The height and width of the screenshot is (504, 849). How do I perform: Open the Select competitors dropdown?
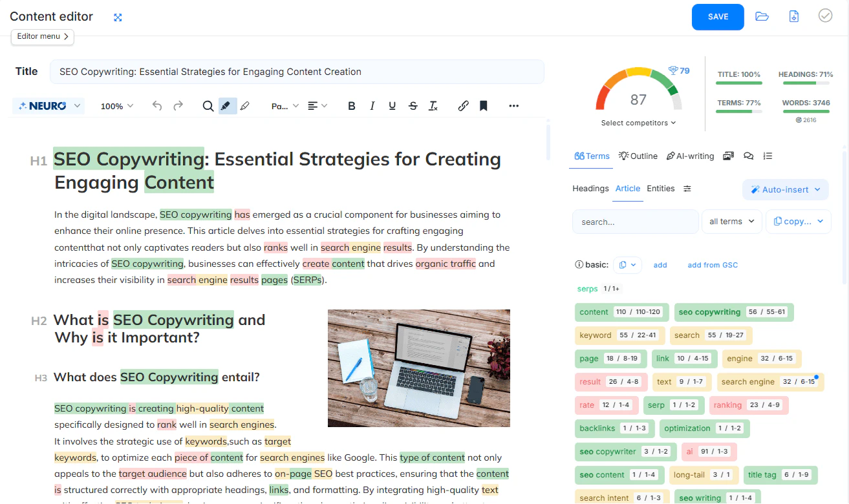639,122
